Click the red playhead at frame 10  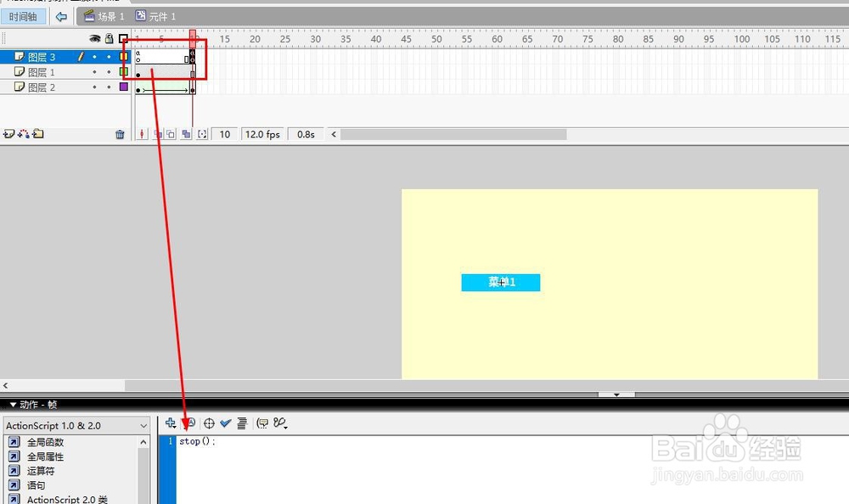click(192, 38)
